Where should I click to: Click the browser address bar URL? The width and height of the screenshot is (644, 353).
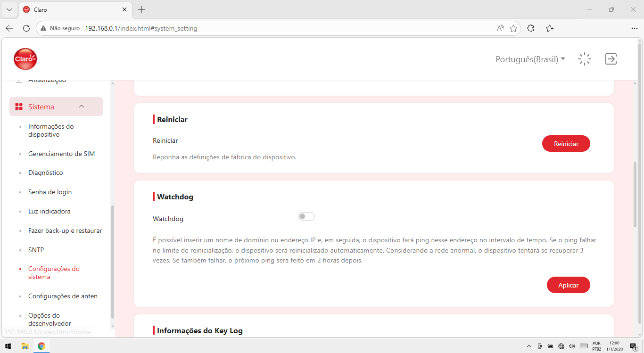pyautogui.click(x=141, y=28)
